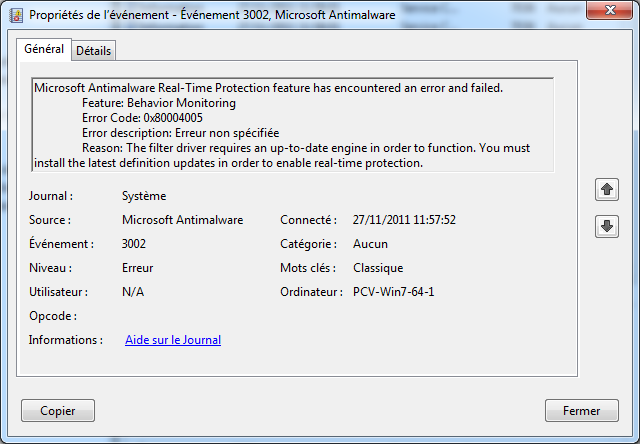Click the Niveau value Erreur
The image size is (640, 444).
point(138,268)
